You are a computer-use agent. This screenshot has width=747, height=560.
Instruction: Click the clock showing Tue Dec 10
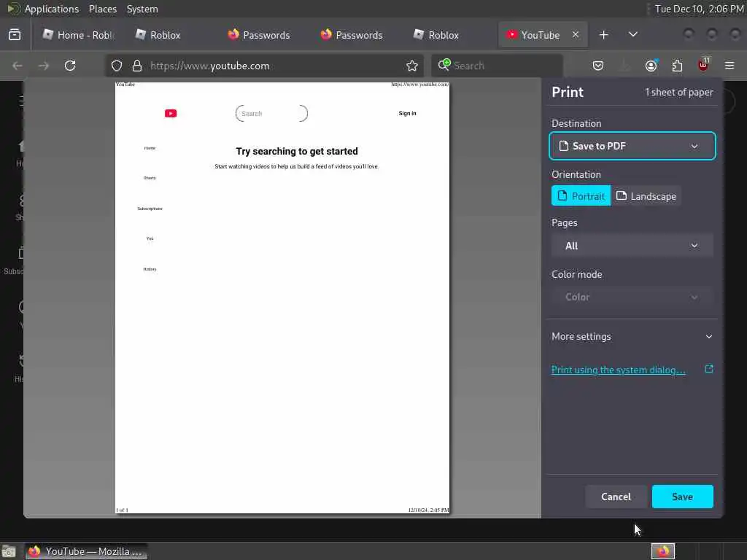pyautogui.click(x=699, y=9)
